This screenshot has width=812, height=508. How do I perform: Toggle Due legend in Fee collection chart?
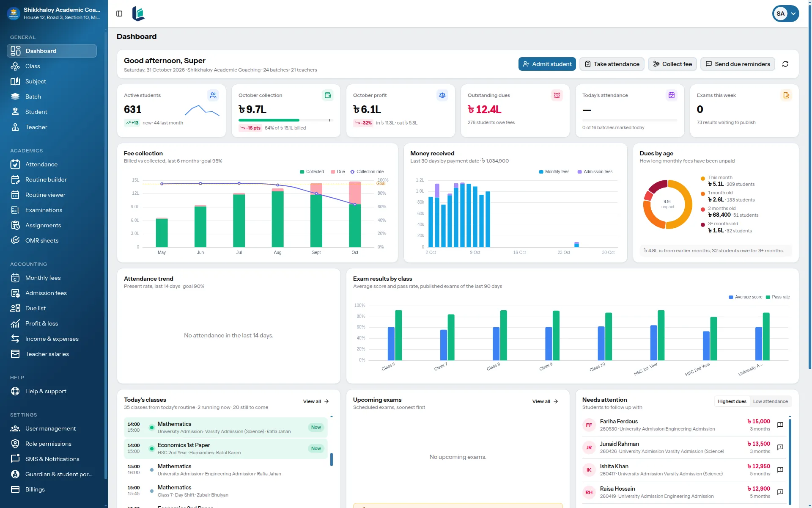(x=338, y=172)
